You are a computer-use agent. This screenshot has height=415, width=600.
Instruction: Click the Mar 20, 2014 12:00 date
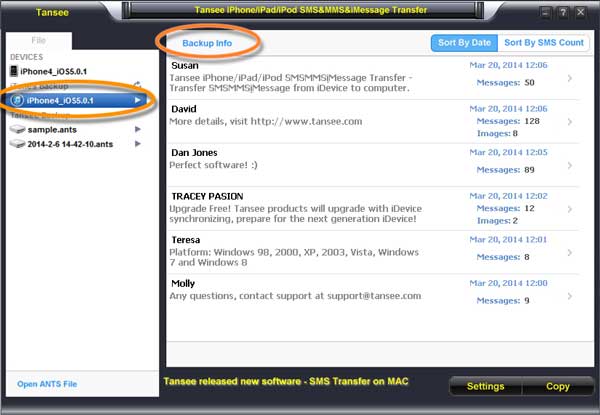coord(509,283)
